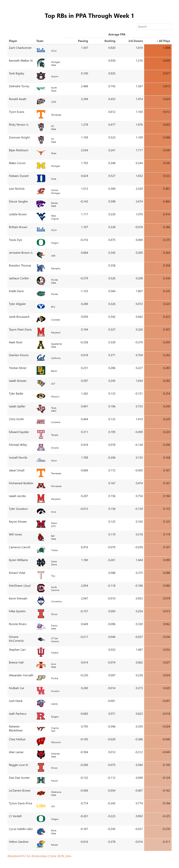Click the Search input field
The width and height of the screenshot is (179, 868).
[x=154, y=27]
